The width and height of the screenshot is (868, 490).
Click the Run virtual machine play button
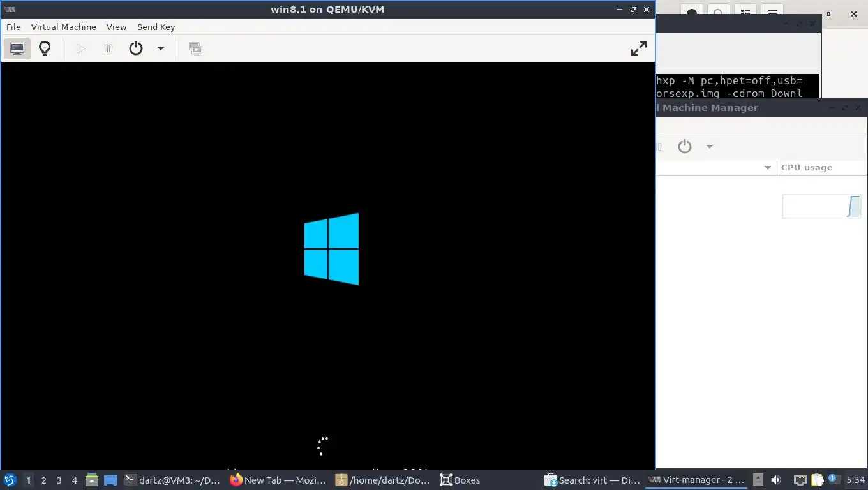80,48
